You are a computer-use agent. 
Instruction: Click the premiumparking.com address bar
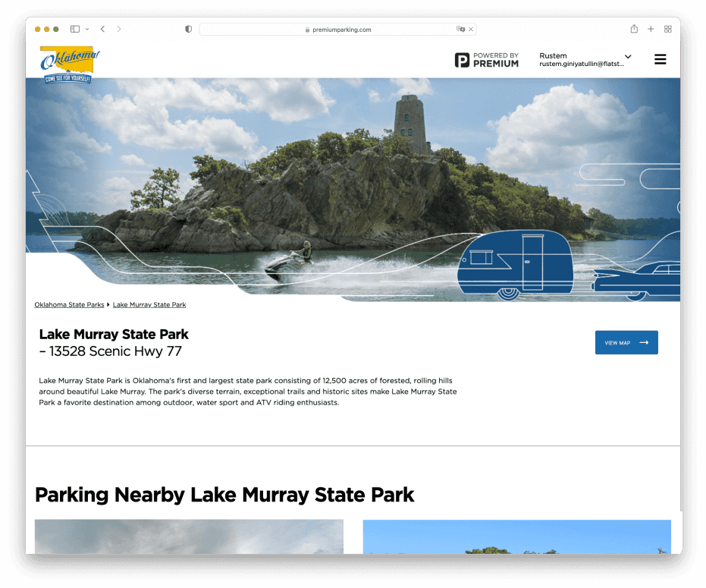[x=337, y=30]
